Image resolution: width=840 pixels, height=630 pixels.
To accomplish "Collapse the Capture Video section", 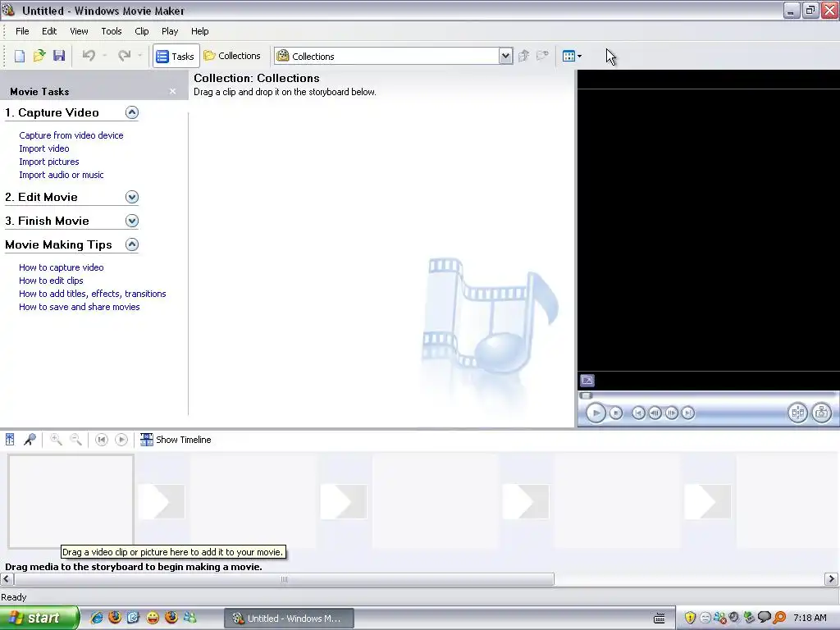I will pos(132,112).
